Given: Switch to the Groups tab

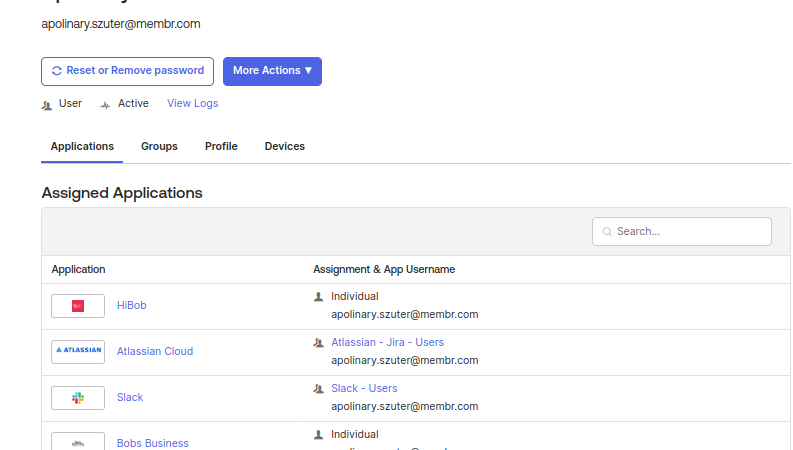Looking at the screenshot, I should [x=159, y=147].
